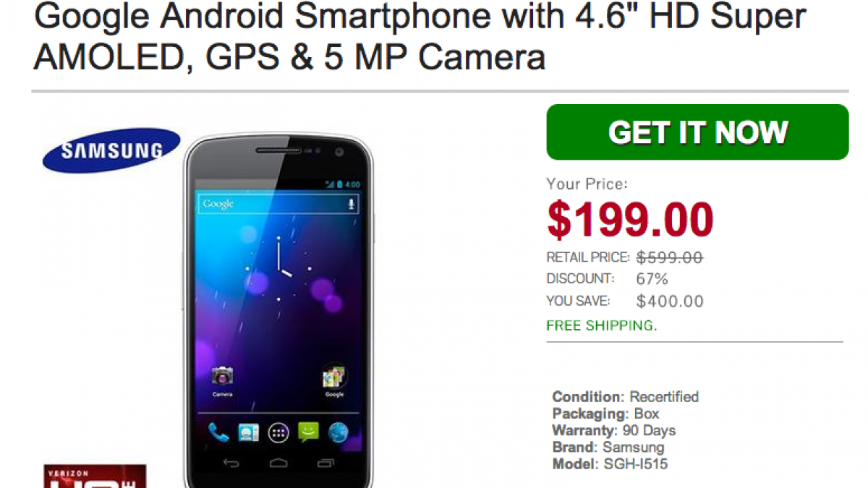Tap the Browser globe dock icon
This screenshot has width=868, height=488.
click(339, 433)
